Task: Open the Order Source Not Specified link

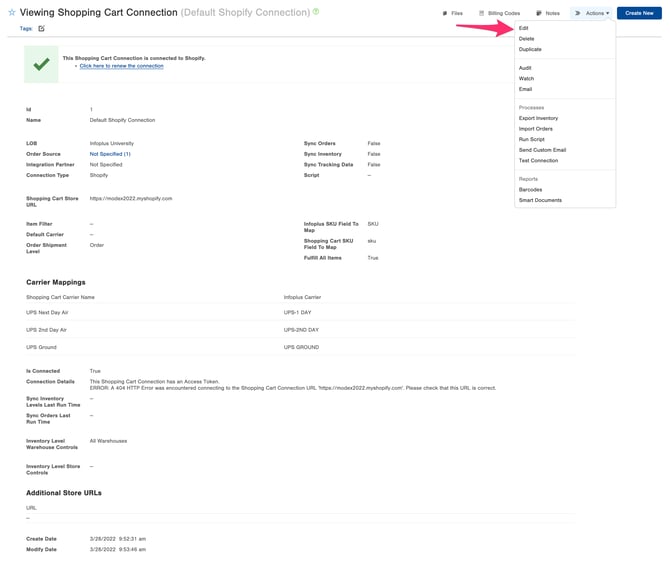Action: (x=110, y=154)
